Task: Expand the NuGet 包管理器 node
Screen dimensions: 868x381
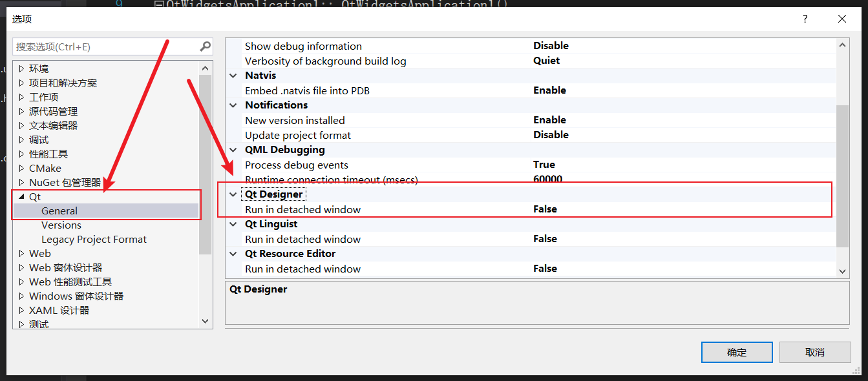Action: [x=21, y=182]
